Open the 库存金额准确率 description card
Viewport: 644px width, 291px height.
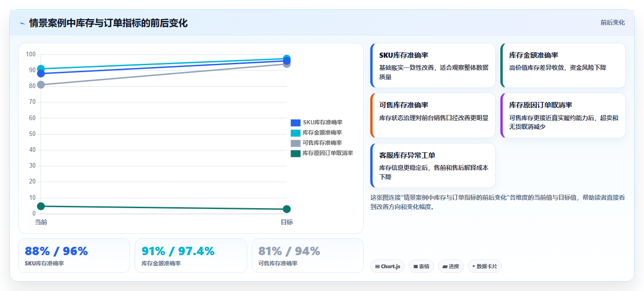point(563,66)
